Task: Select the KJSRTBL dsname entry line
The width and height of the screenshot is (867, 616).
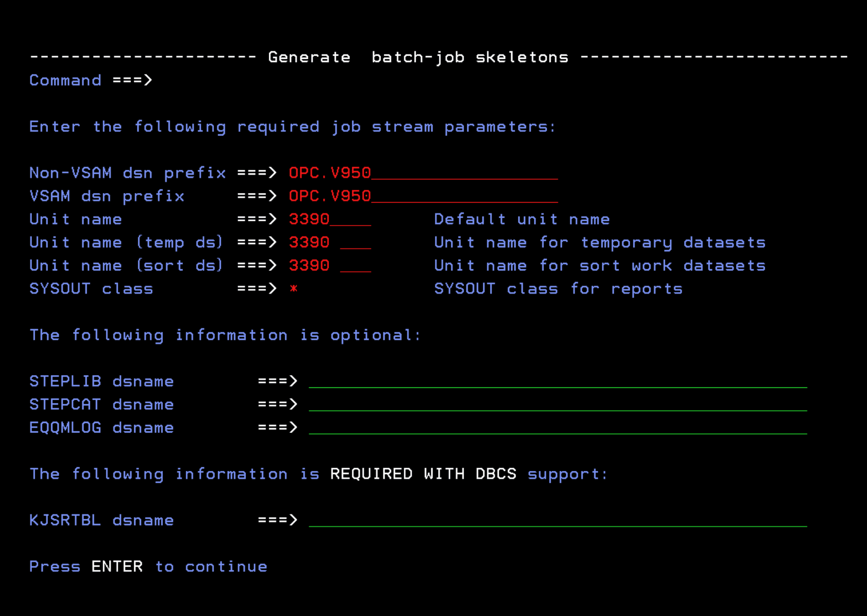Action: point(557,521)
